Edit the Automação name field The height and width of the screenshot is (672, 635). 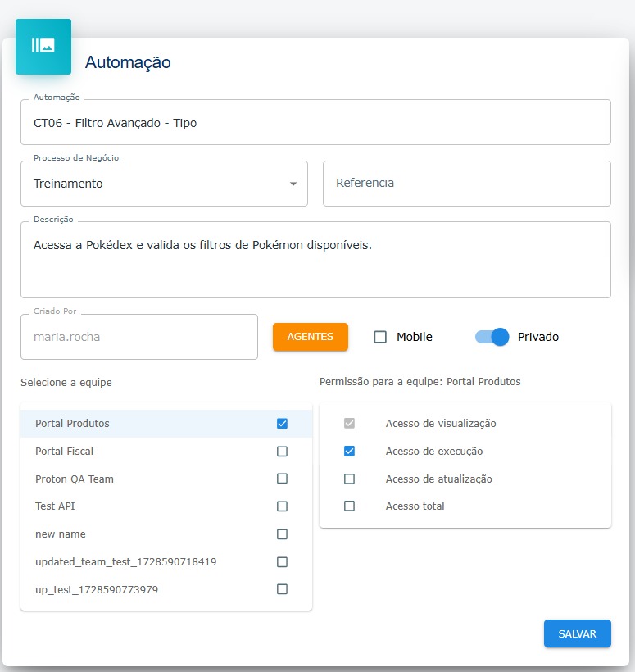(315, 123)
